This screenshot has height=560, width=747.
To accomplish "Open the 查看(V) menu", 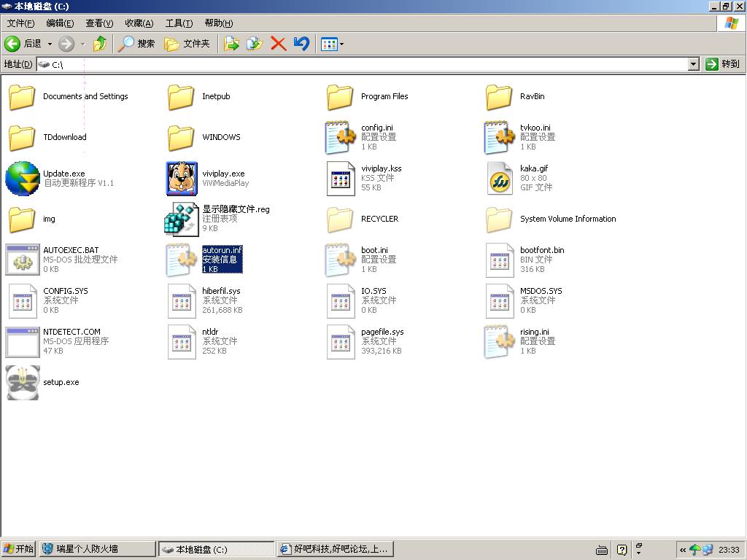I will [99, 23].
